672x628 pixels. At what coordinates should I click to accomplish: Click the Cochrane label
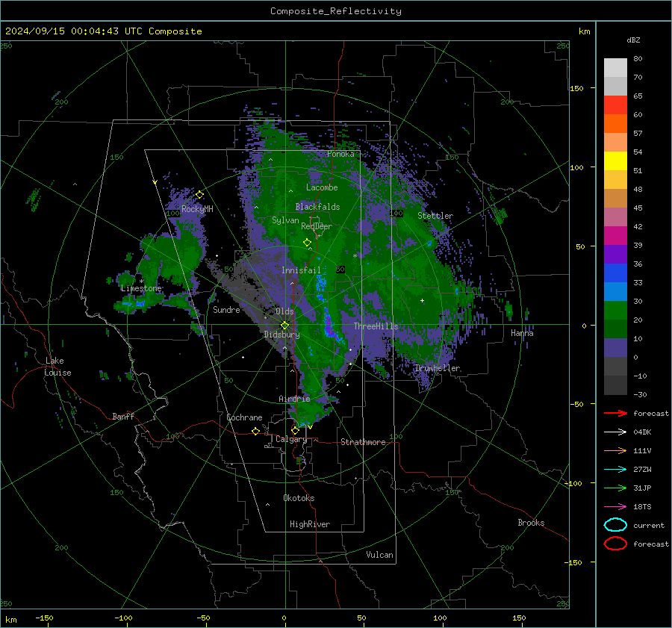244,417
